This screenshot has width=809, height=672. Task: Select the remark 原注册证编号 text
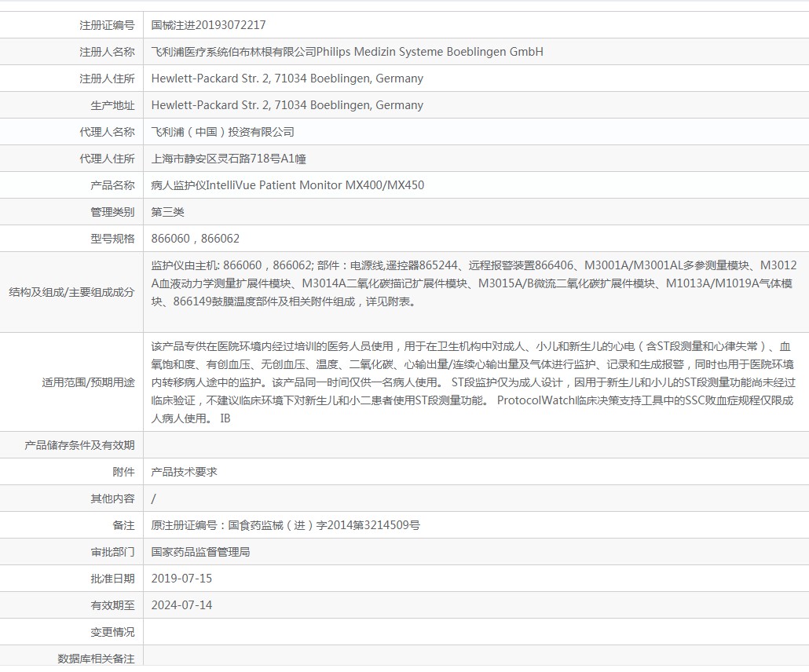point(285,525)
